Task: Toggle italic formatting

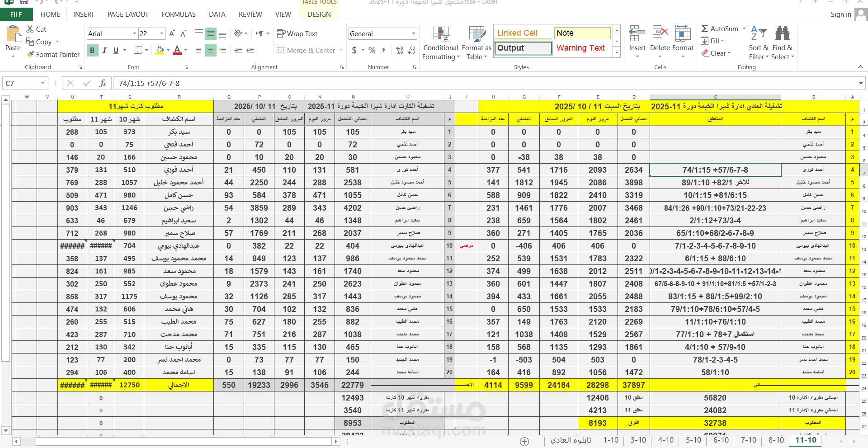Action: [104, 50]
